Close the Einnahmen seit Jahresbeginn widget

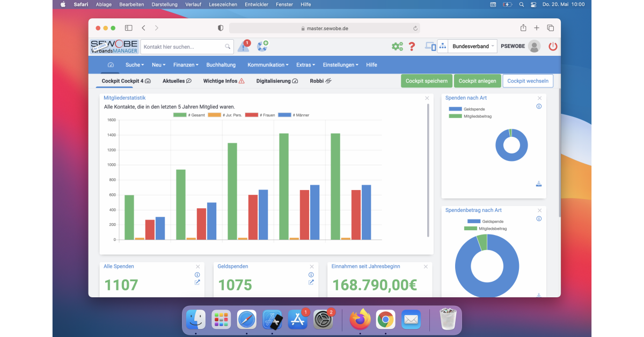pyautogui.click(x=426, y=267)
